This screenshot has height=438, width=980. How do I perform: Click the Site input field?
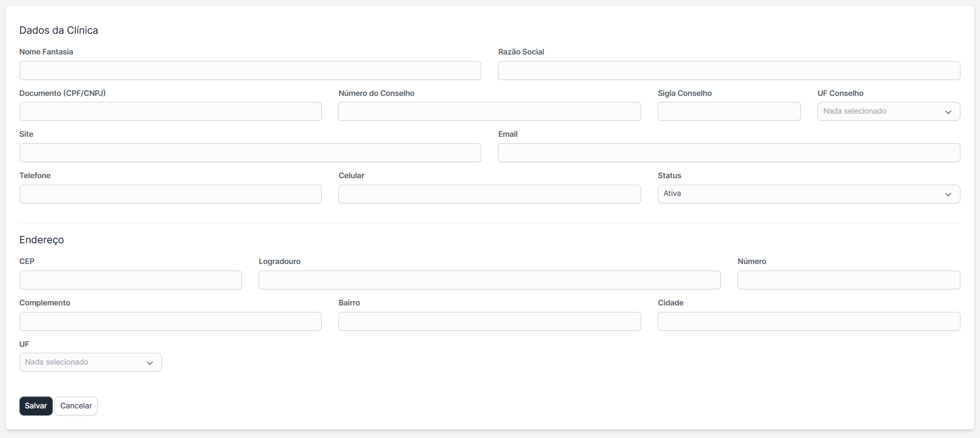pos(250,153)
